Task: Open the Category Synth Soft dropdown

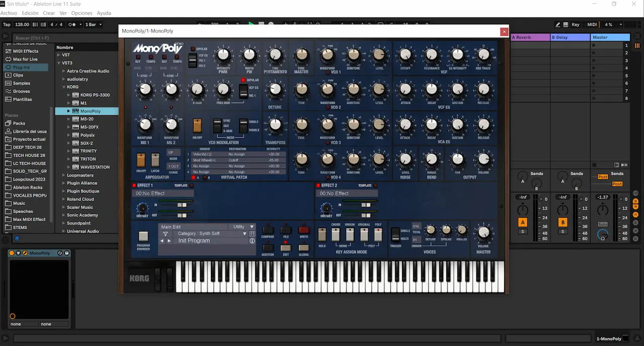Action: pyautogui.click(x=211, y=234)
